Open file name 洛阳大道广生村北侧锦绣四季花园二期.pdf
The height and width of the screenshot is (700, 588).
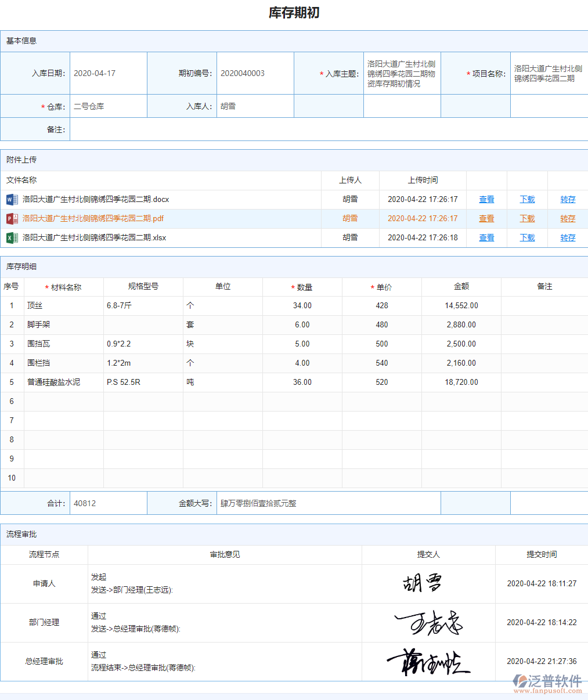[x=93, y=219]
